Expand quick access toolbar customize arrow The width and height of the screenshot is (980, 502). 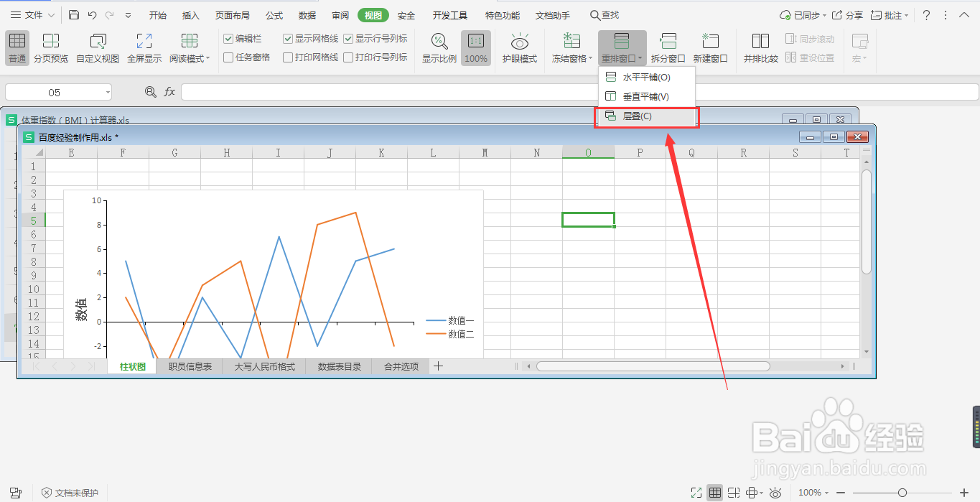[128, 15]
